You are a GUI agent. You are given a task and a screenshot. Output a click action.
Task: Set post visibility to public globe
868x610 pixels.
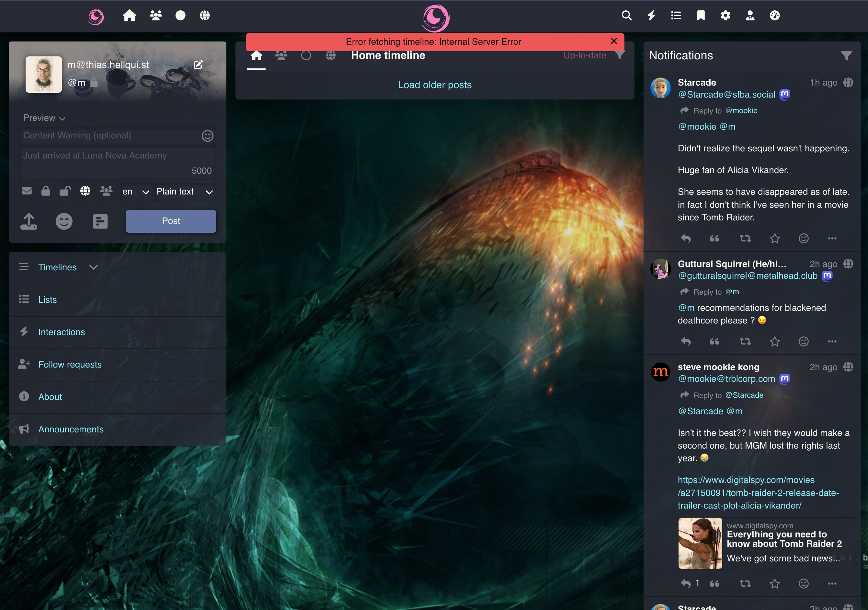85,191
